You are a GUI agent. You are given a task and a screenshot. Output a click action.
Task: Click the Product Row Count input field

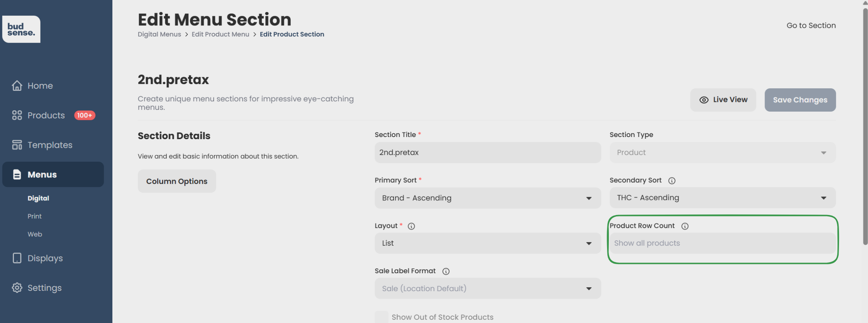point(723,243)
